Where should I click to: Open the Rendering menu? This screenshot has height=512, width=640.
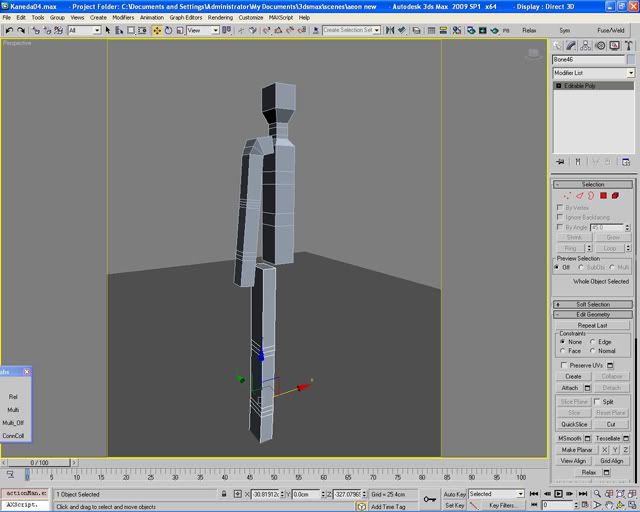coord(220,18)
